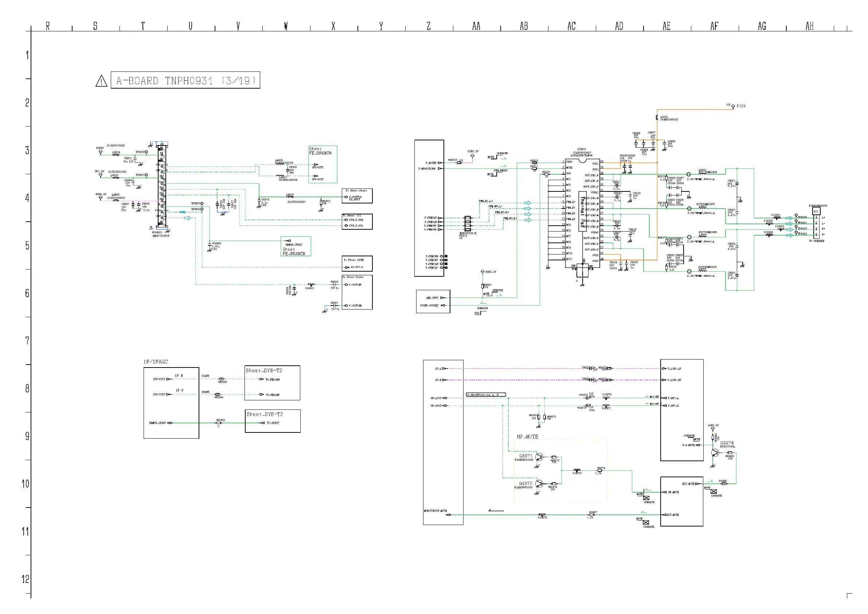Viewport: 868px width, 614px height.
Task: Click the TP4900 test point circle
Action: tap(796, 215)
